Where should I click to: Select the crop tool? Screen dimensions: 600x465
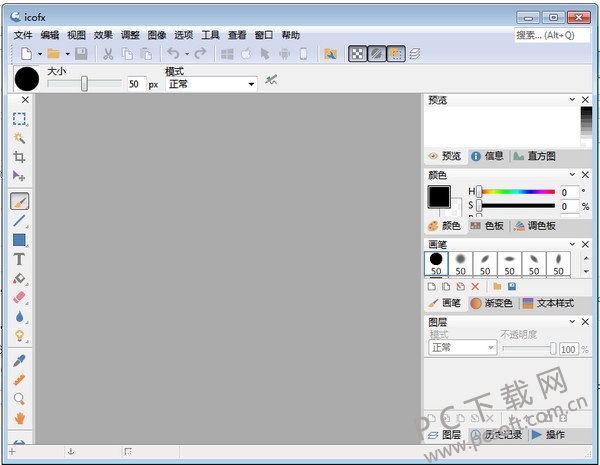[19, 157]
